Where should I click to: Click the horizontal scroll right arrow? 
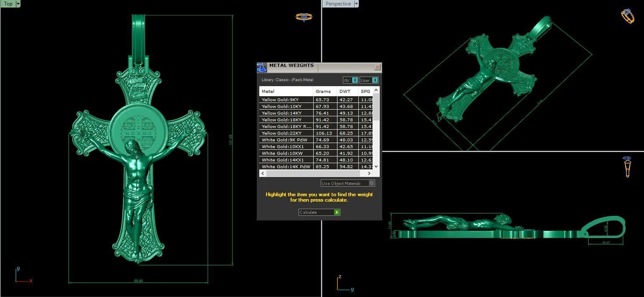(x=369, y=173)
